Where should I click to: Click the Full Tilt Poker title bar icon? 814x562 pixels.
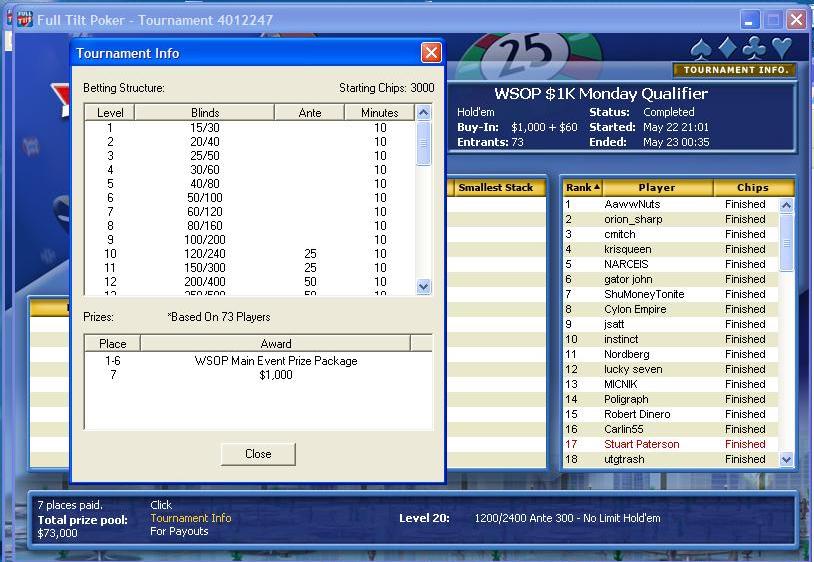click(x=24, y=20)
